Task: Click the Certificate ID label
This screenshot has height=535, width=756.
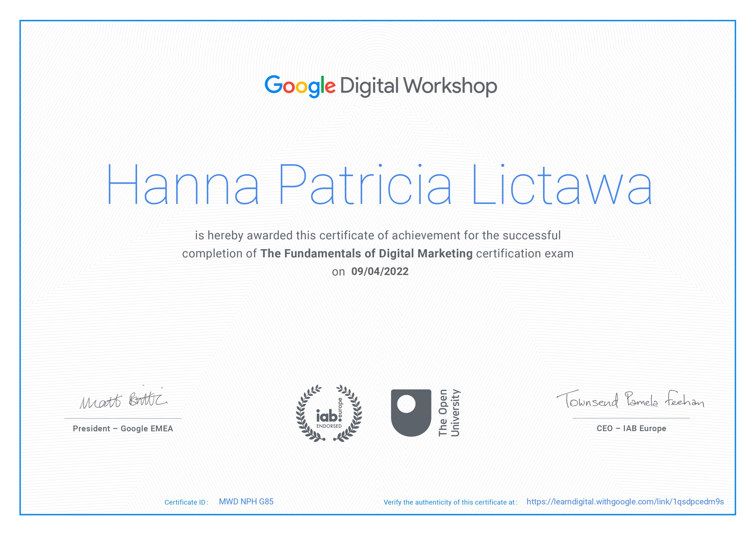Action: point(185,502)
